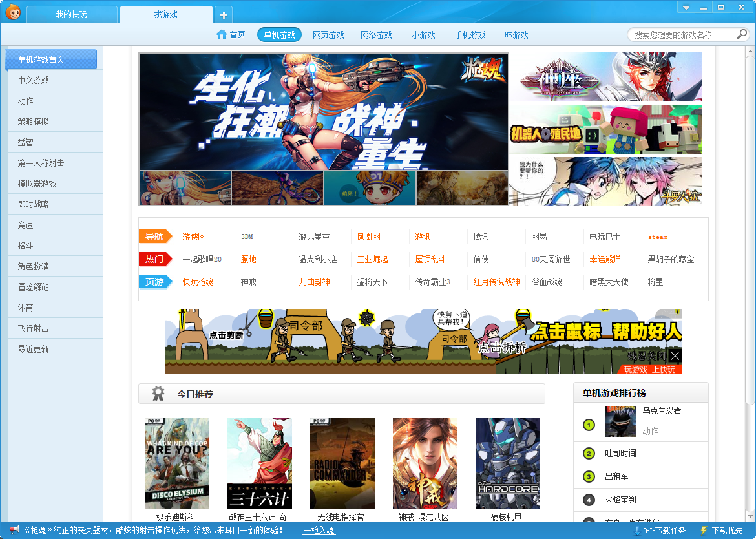Click the bicycle game carousel thumbnail

(x=277, y=188)
